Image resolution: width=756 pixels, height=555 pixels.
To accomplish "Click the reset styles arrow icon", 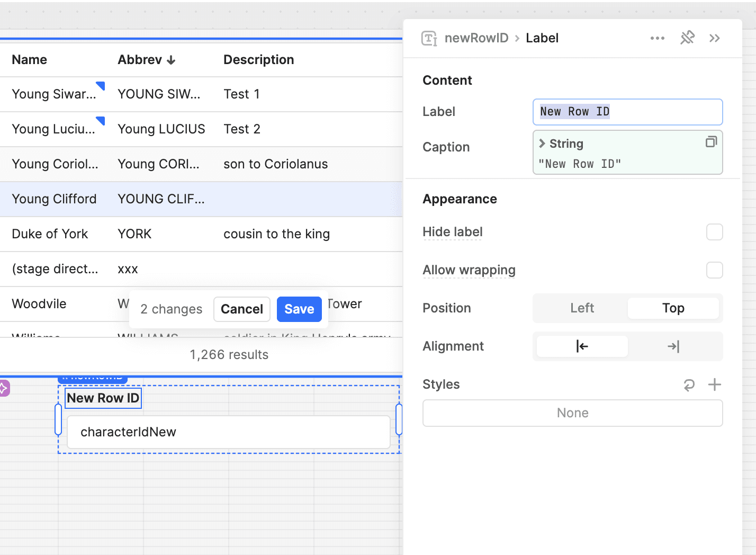I will click(x=689, y=384).
